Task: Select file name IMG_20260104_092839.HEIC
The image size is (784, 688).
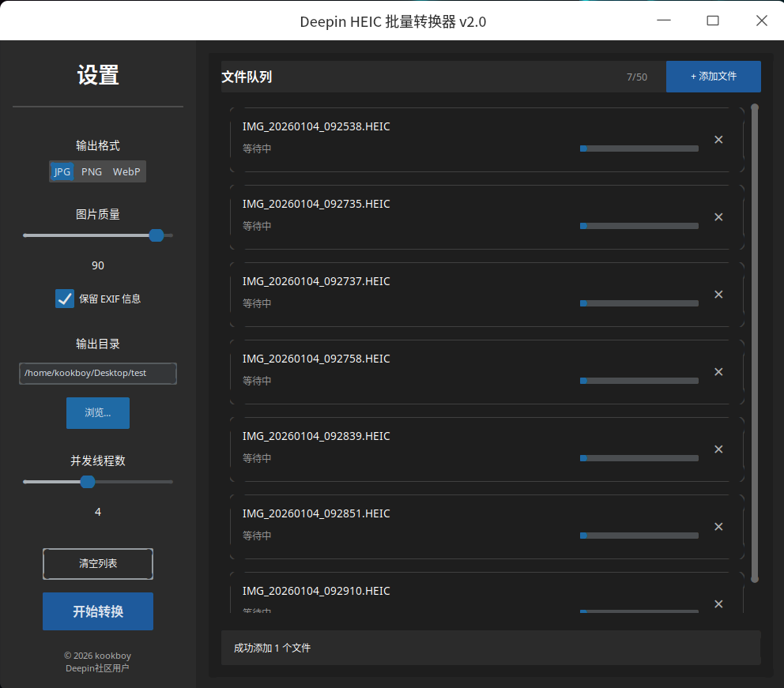Action: [316, 436]
